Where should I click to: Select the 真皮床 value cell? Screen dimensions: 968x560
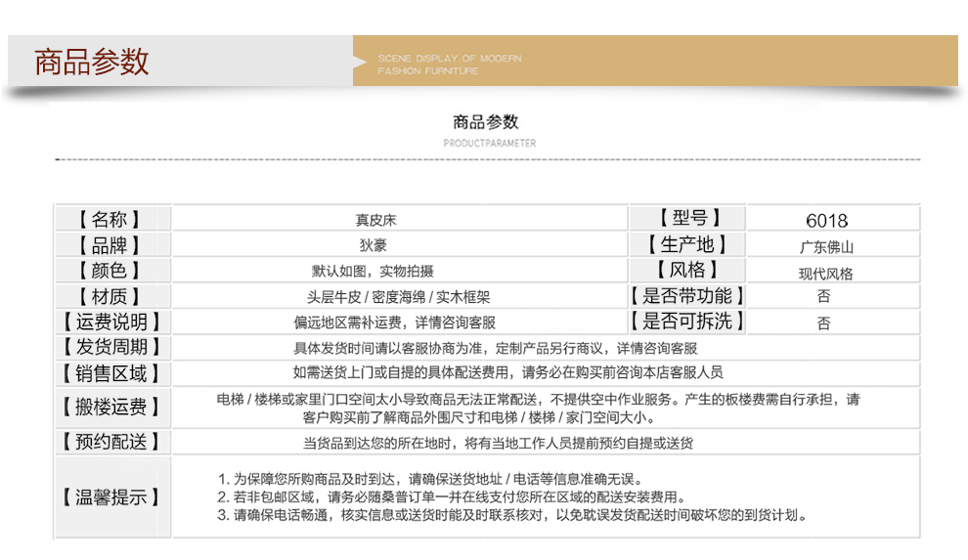[400, 220]
